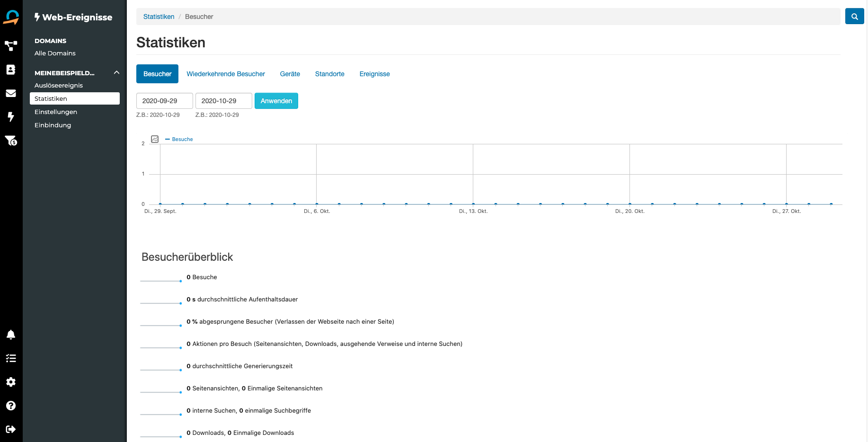Open the email envelope icon in sidebar
This screenshot has width=868, height=442.
(x=11, y=93)
